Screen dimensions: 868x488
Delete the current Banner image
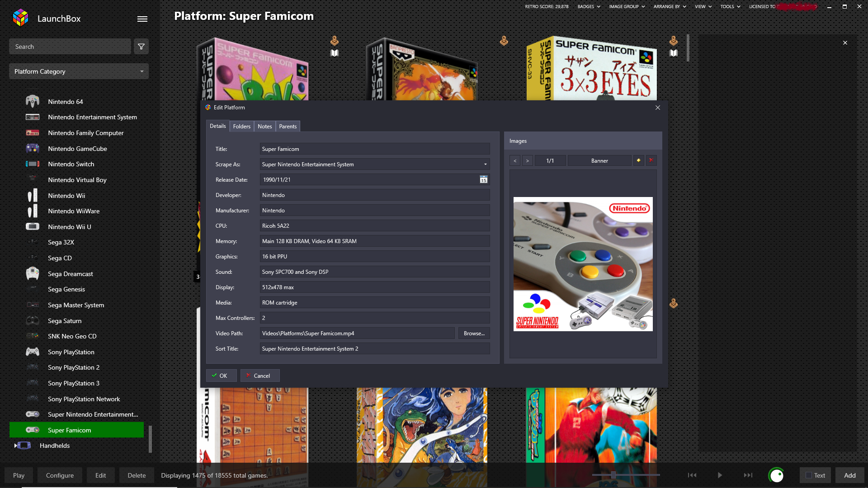click(651, 160)
